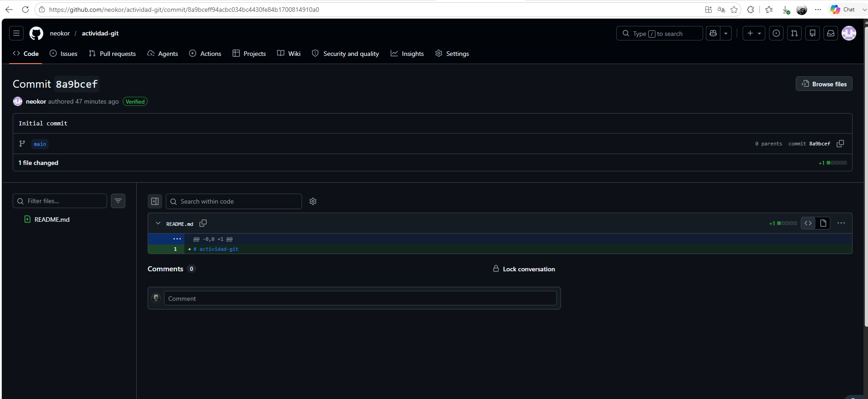Image resolution: width=868 pixels, height=399 pixels.
Task: Open neokor author profile link
Action: tap(36, 101)
